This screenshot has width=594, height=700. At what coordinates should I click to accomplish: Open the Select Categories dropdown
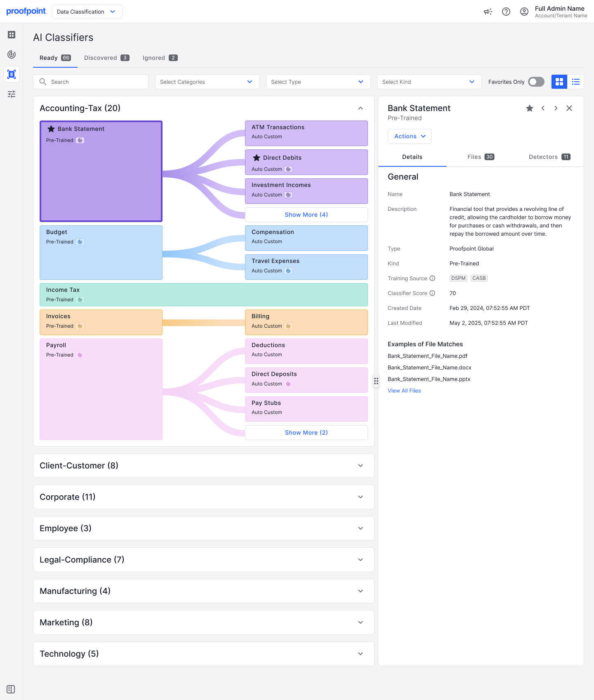coord(207,82)
